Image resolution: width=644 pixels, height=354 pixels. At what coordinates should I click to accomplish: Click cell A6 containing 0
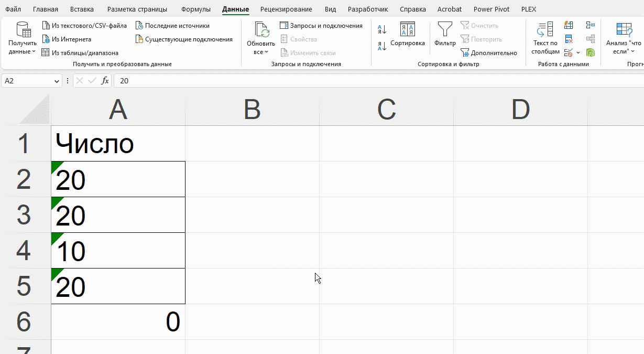(x=118, y=321)
